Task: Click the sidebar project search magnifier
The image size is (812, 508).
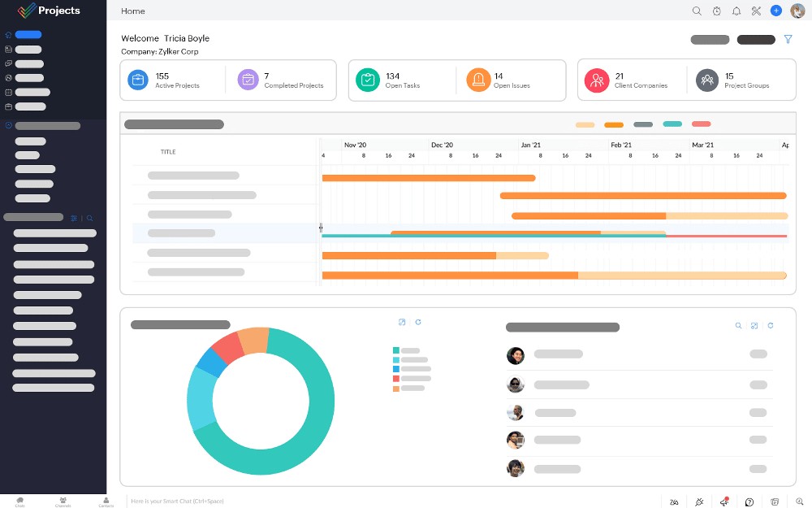Action: point(89,218)
